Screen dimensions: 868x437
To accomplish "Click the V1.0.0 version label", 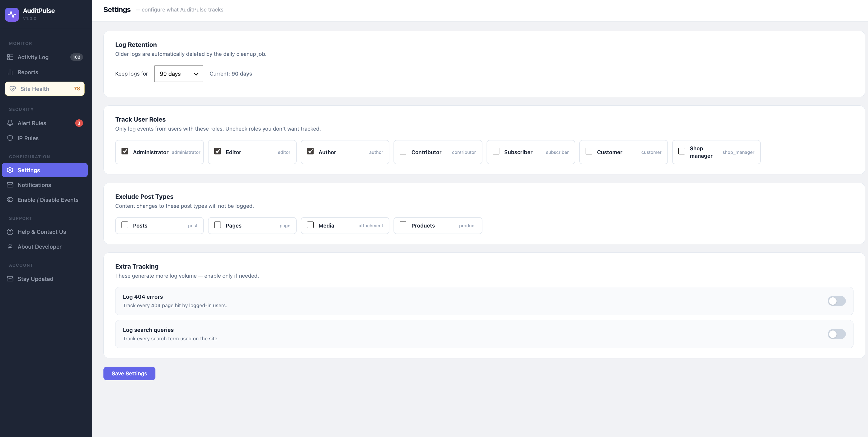I will (30, 19).
